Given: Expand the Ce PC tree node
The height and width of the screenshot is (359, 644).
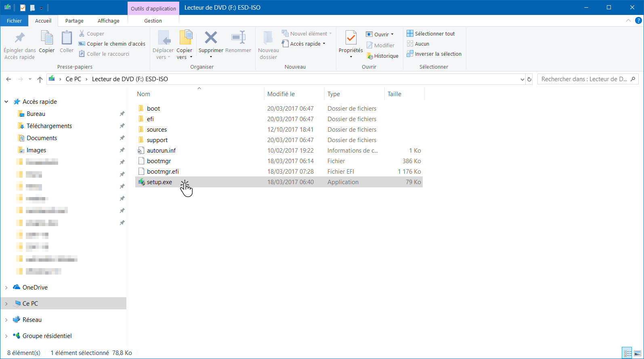Looking at the screenshot, I should click(6, 304).
